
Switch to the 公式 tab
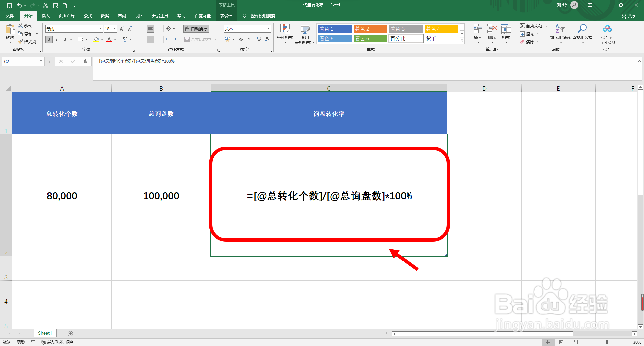88,16
